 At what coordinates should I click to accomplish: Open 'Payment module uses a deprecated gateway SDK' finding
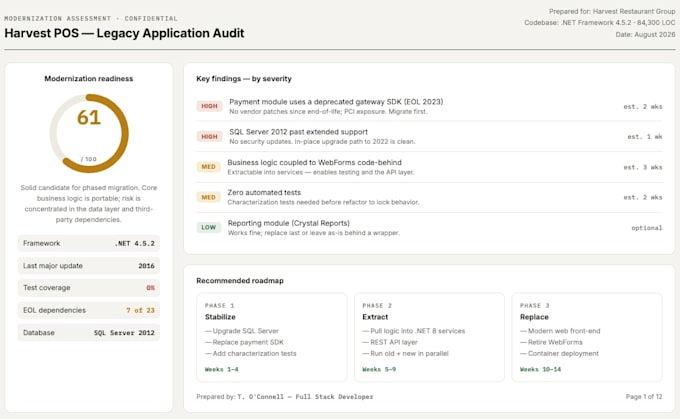pyautogui.click(x=336, y=102)
